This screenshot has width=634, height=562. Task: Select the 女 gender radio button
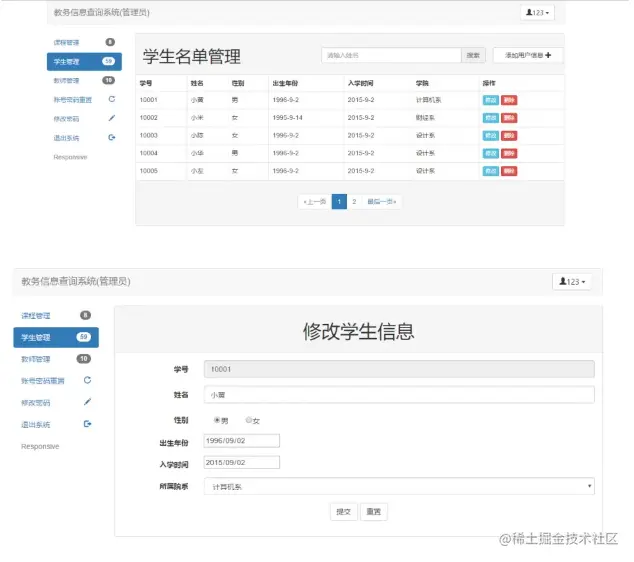coord(249,420)
